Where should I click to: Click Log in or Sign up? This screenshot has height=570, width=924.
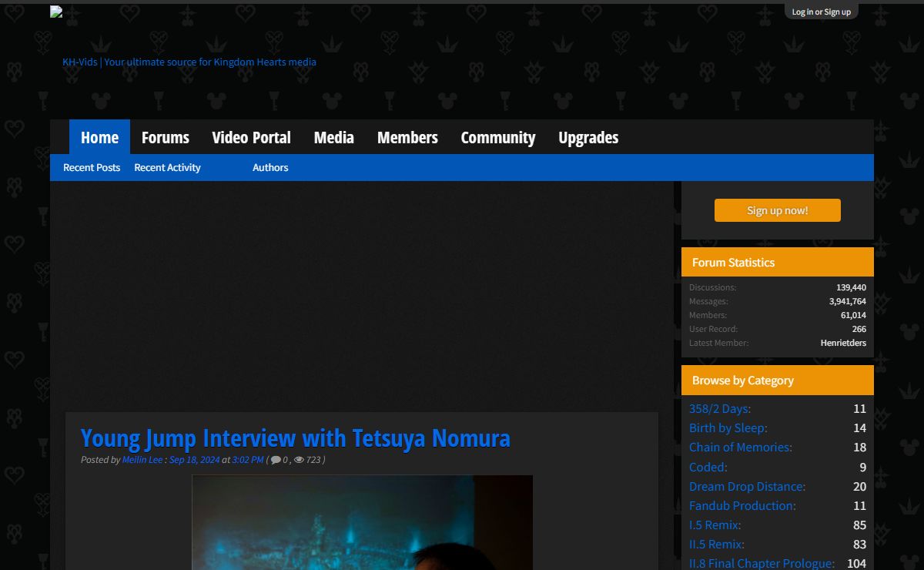[x=822, y=12]
